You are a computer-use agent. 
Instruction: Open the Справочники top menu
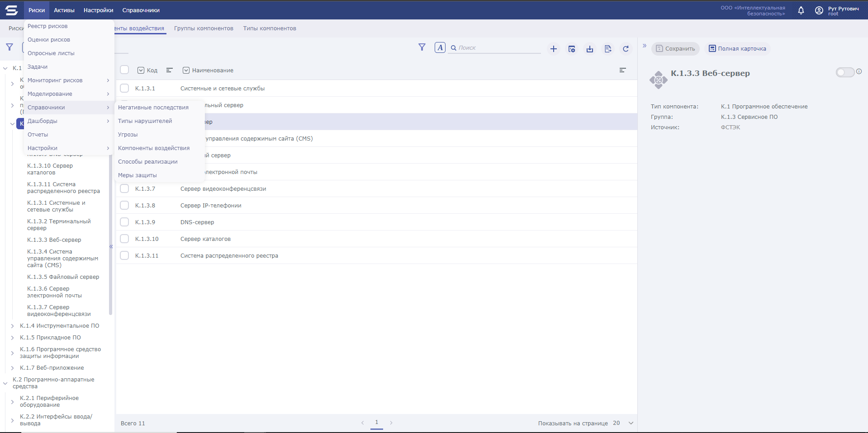141,10
